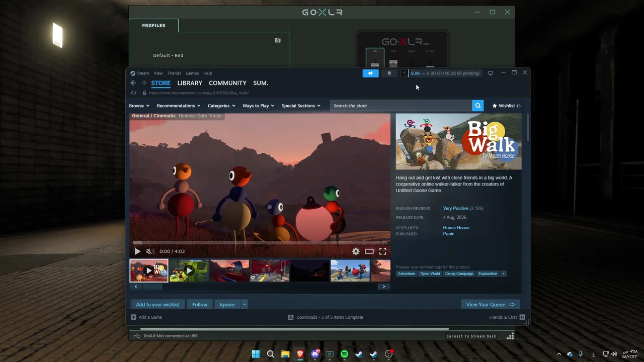Screen dimensions: 644x362
Task: Go forward using Steam's forward arrow
Action: pyautogui.click(x=143, y=83)
